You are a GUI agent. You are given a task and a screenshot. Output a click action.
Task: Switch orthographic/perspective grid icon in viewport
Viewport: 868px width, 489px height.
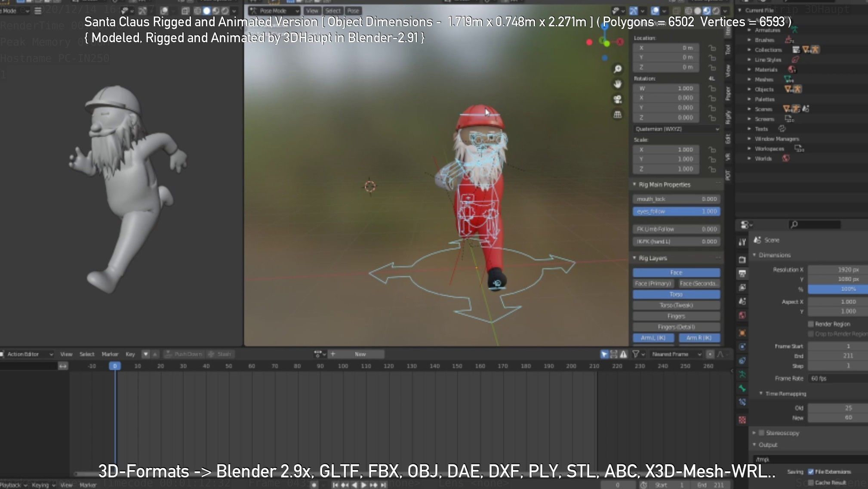pos(618,115)
